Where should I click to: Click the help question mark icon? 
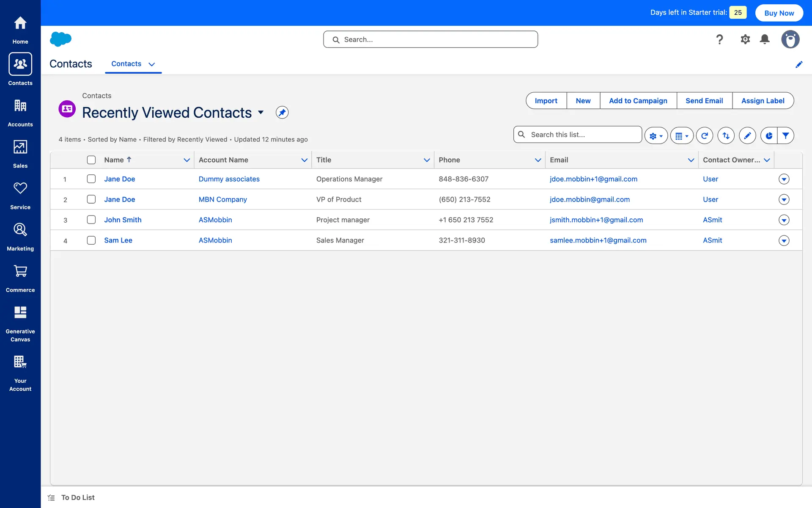tap(719, 39)
